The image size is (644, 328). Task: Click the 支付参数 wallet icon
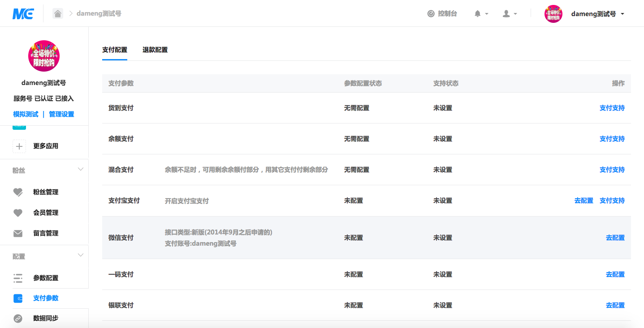pos(18,298)
